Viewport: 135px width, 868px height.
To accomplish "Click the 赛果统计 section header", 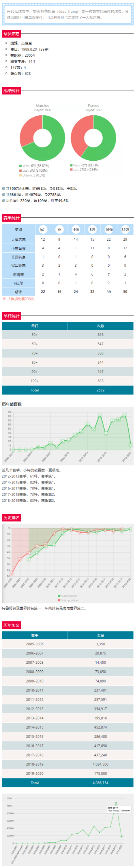I will pyautogui.click(x=12, y=218).
